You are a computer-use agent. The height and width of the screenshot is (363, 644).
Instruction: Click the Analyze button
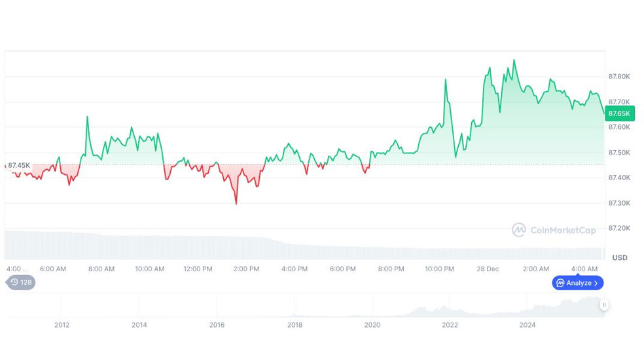(578, 283)
